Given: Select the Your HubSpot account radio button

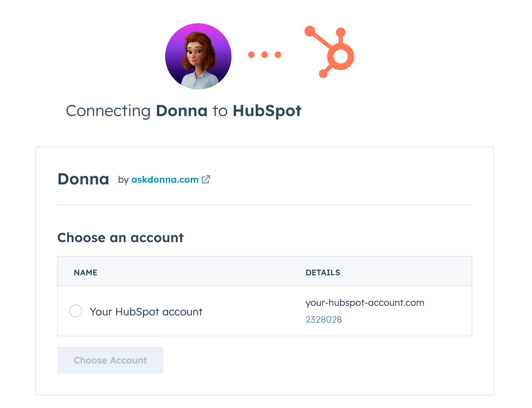Looking at the screenshot, I should [x=76, y=311].
